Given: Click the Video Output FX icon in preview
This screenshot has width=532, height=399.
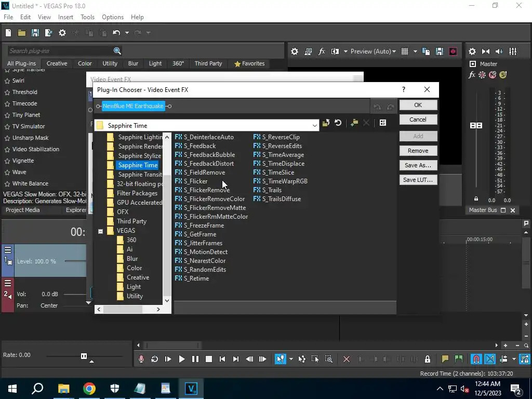Looking at the screenshot, I should tap(322, 51).
